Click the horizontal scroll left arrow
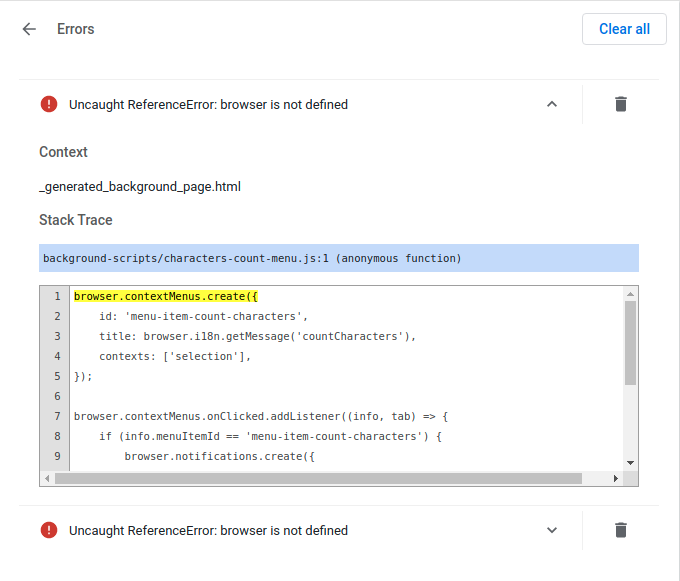 pos(47,478)
